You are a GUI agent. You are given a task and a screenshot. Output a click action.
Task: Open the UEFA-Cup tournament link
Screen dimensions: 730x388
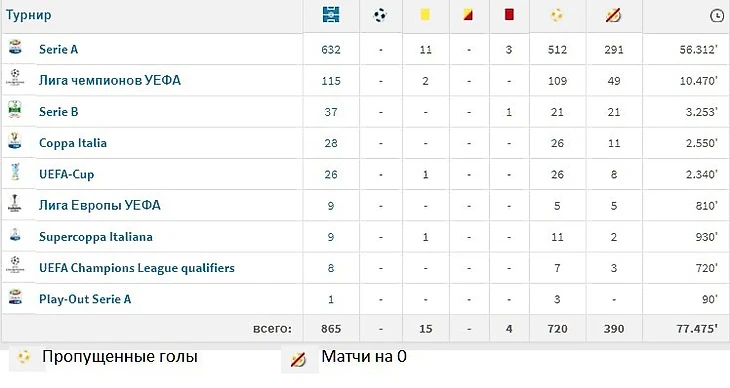67,174
